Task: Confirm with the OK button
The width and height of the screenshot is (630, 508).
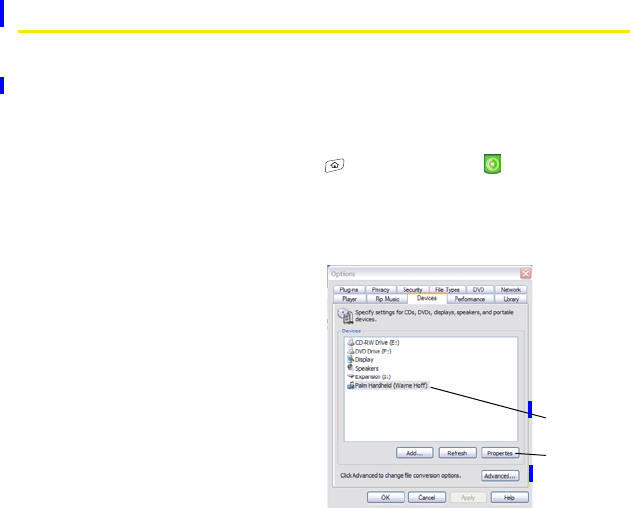Action: pos(385,498)
